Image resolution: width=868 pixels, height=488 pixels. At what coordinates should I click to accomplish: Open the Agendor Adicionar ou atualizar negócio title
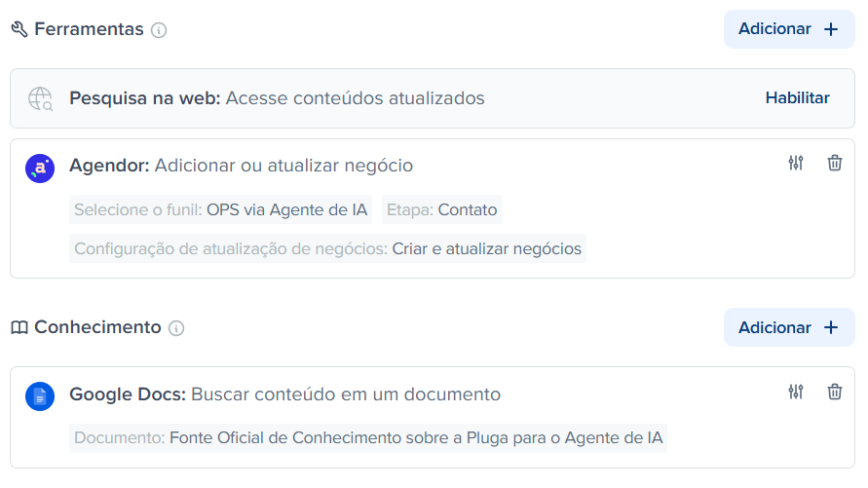(241, 166)
